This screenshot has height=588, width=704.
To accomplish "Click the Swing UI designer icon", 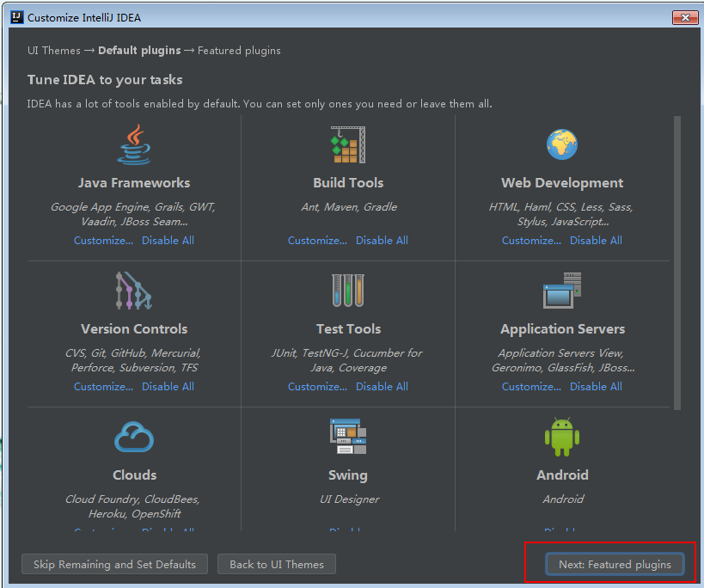I will pyautogui.click(x=348, y=437).
